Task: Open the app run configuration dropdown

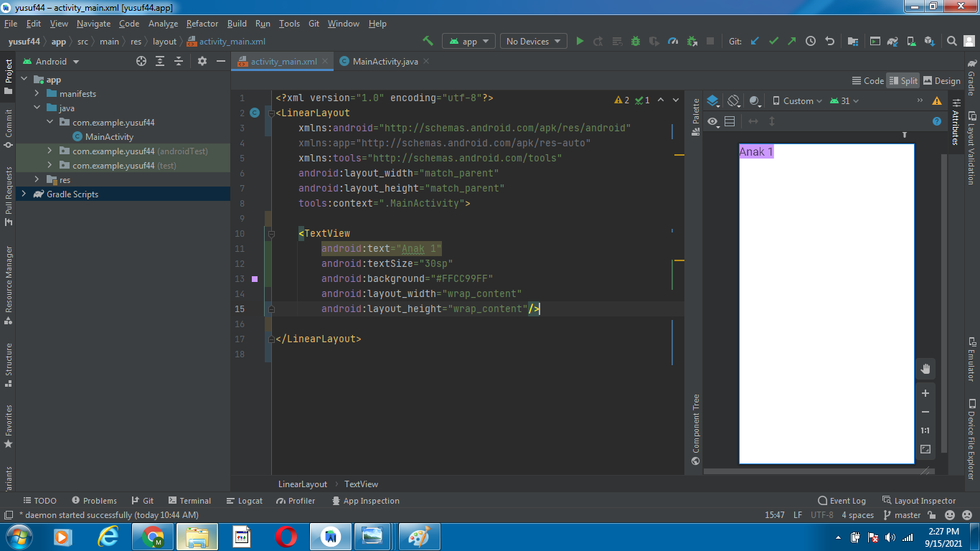Action: coord(468,41)
